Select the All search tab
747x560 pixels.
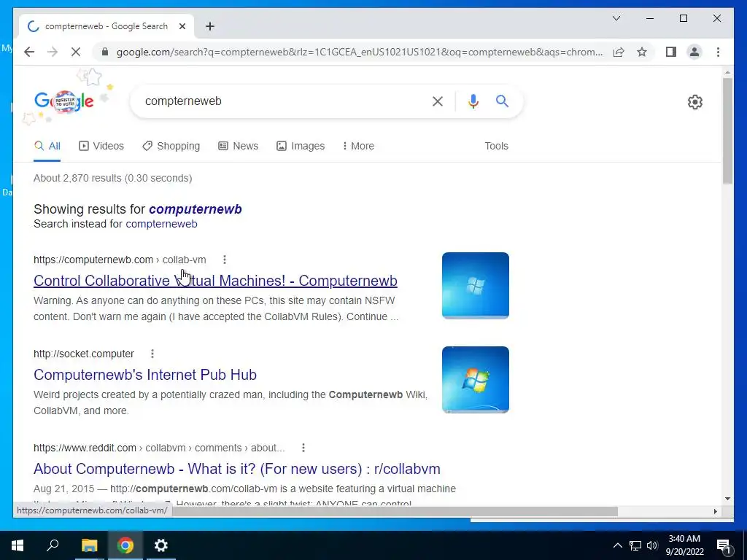pyautogui.click(x=47, y=146)
